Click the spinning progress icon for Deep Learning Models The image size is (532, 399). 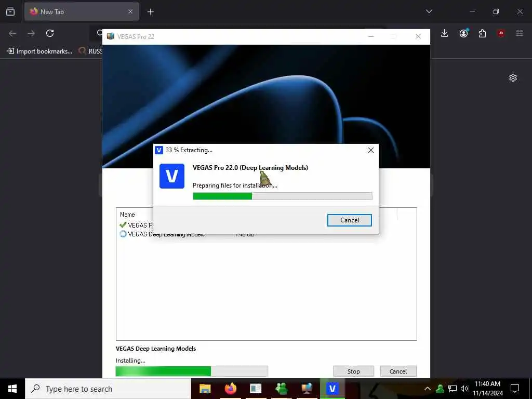[x=123, y=234]
